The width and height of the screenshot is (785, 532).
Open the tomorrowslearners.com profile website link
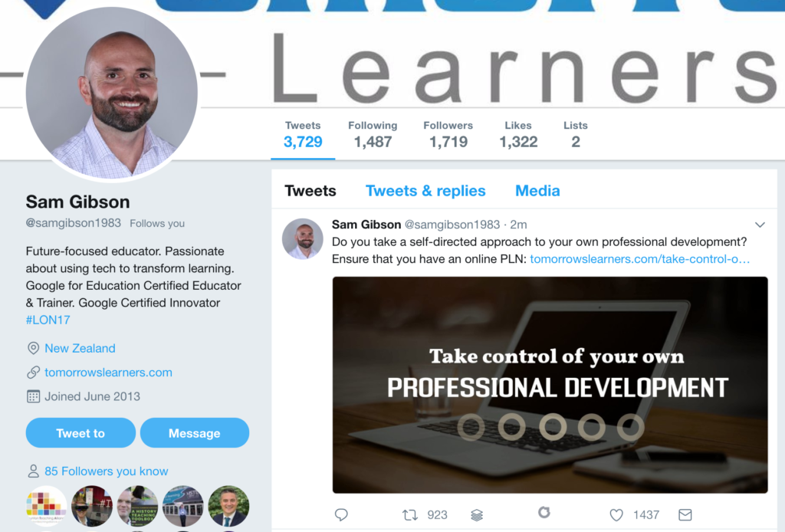pos(108,373)
